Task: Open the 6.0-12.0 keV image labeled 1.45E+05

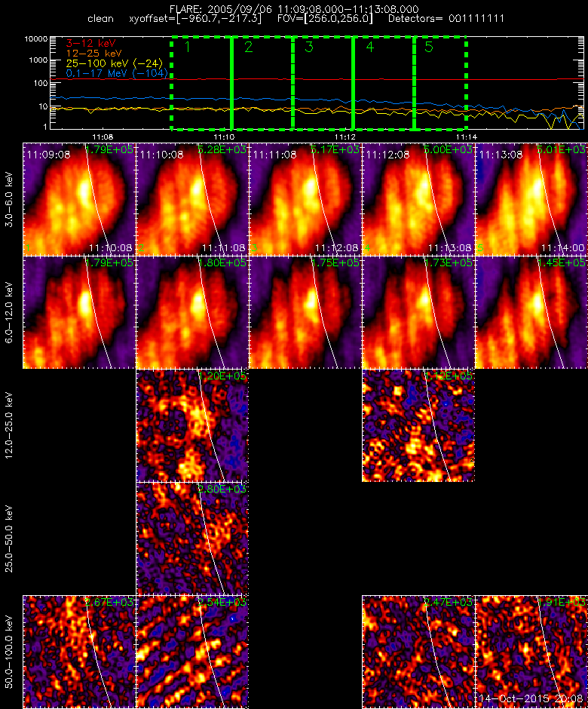Action: pos(531,312)
